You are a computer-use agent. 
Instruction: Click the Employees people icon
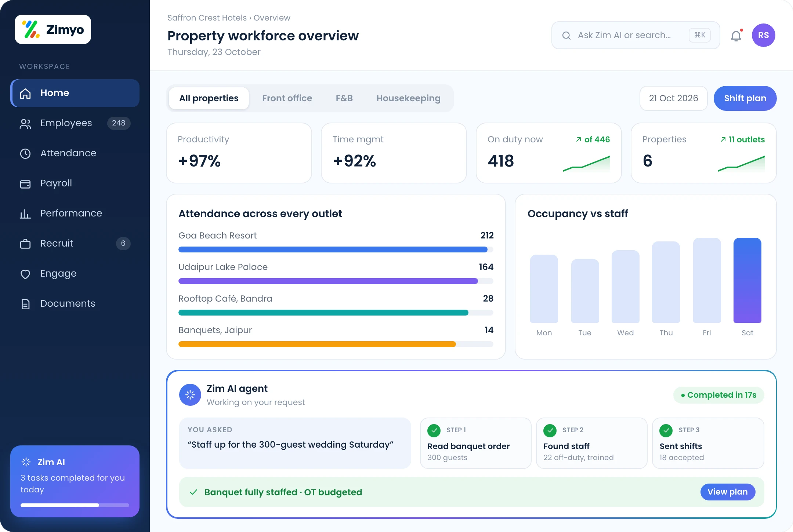click(x=25, y=124)
